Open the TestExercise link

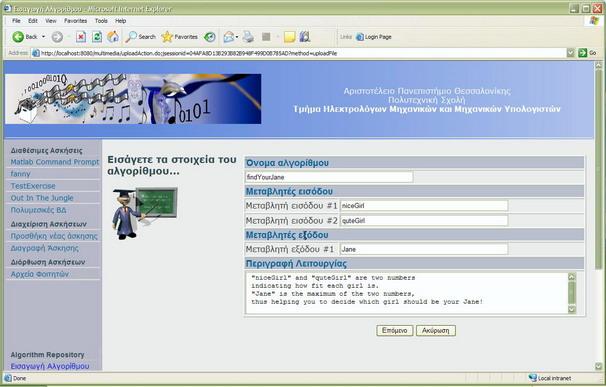33,186
